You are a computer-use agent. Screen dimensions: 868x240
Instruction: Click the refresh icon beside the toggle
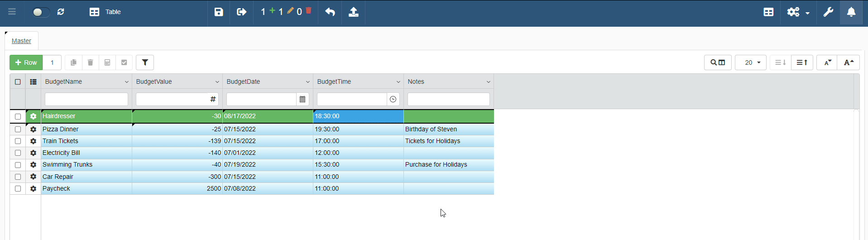61,12
